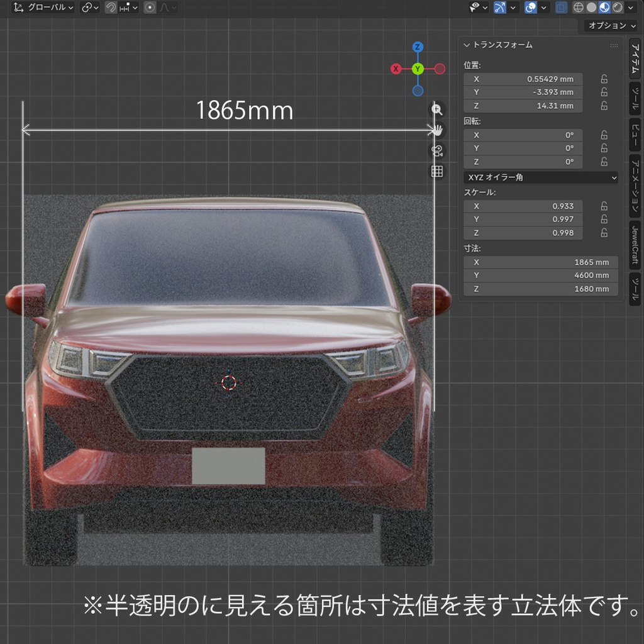Toggle X-ray mode

click(x=561, y=8)
